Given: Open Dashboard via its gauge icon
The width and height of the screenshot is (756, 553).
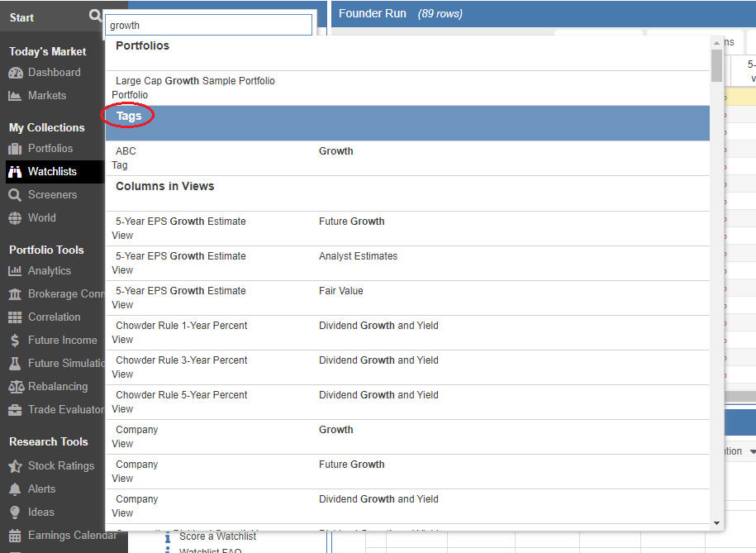Looking at the screenshot, I should coord(15,73).
